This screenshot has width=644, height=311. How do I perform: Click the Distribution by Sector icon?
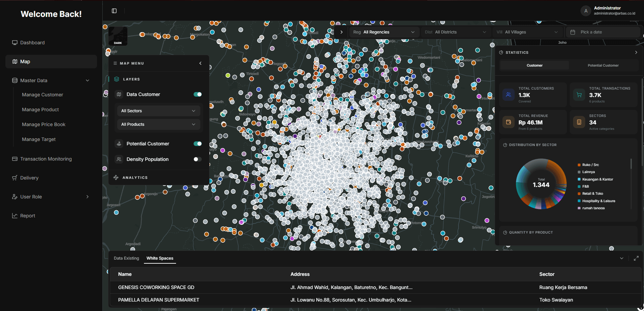505,145
